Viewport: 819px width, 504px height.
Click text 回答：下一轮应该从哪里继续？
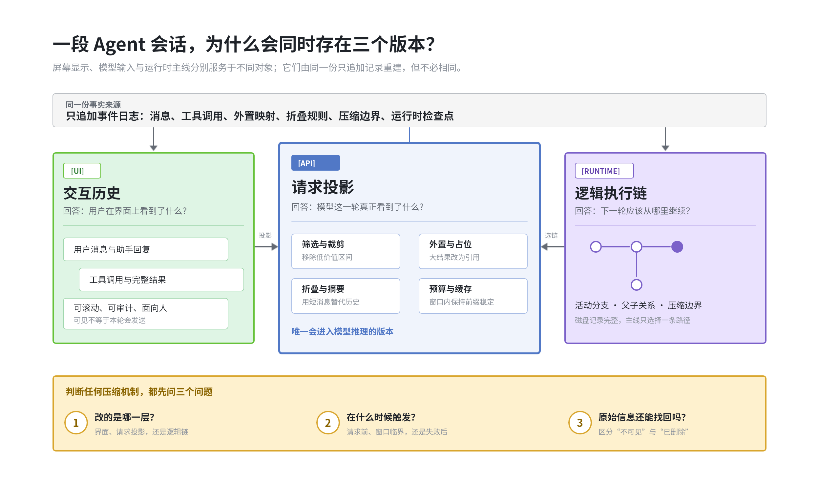coord(633,211)
